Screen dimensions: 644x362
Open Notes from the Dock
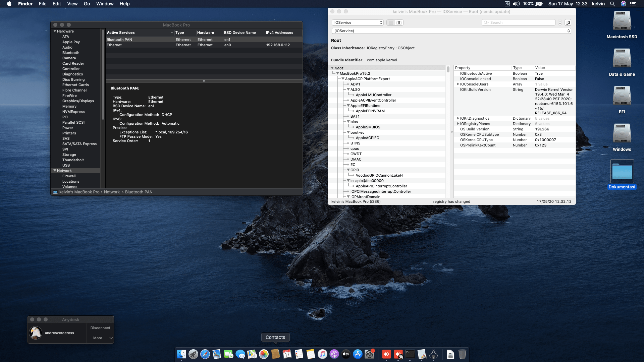tap(311, 354)
